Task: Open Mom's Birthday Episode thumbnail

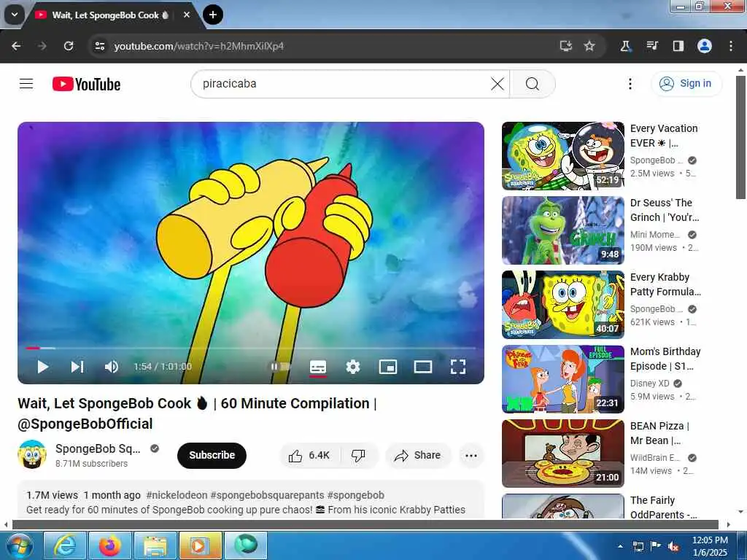Action: (562, 378)
